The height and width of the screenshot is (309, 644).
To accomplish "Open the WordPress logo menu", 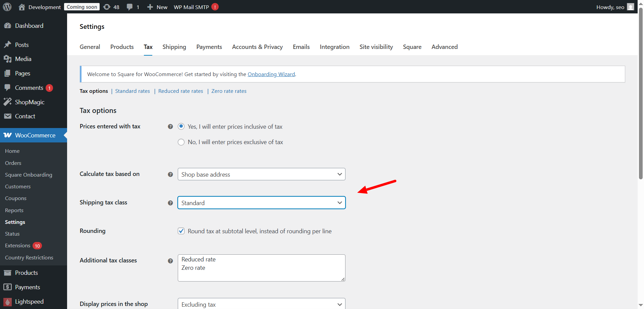I will point(7,7).
